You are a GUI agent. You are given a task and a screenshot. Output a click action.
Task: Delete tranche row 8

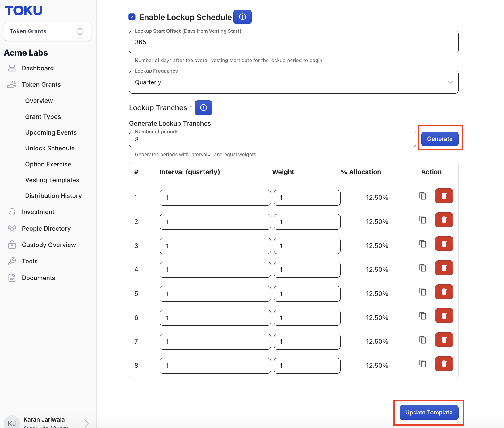444,364
